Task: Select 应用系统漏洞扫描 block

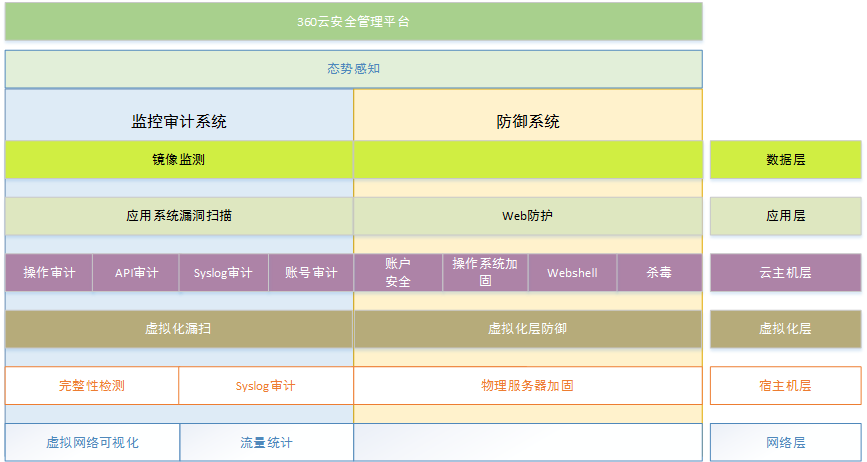Action: [x=179, y=216]
